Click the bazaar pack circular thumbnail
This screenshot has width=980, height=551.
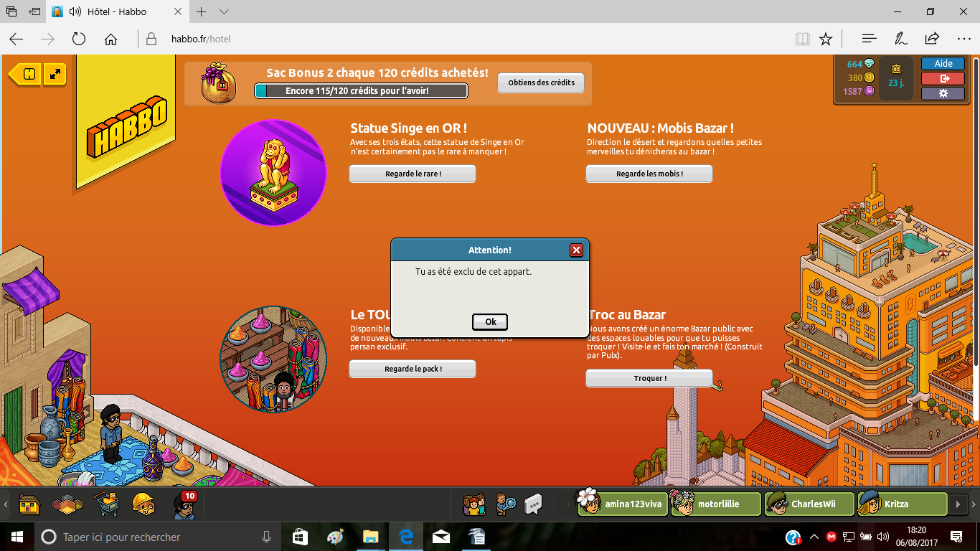pyautogui.click(x=273, y=359)
